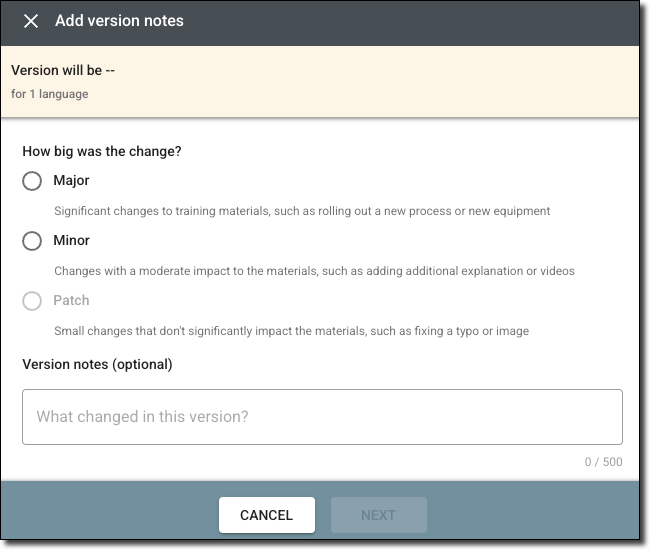Close the Add version notes dialog

pyautogui.click(x=31, y=21)
